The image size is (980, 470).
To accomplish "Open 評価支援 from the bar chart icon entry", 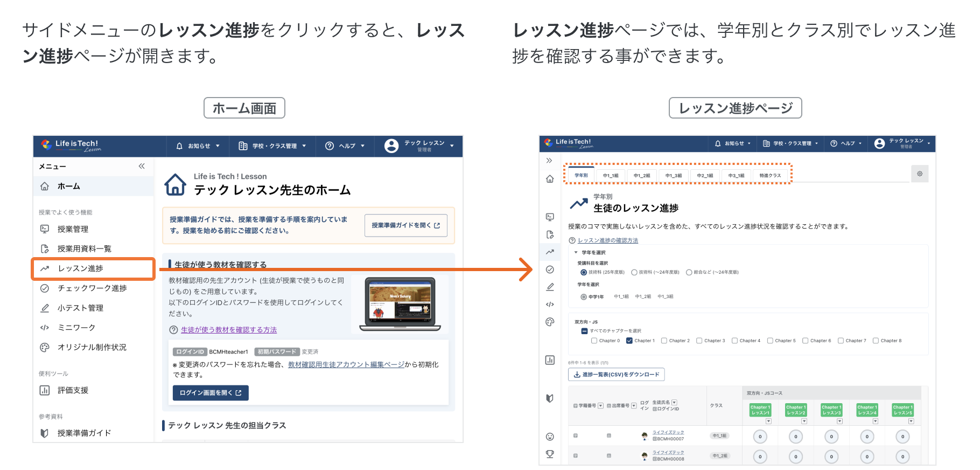I will [x=73, y=390].
